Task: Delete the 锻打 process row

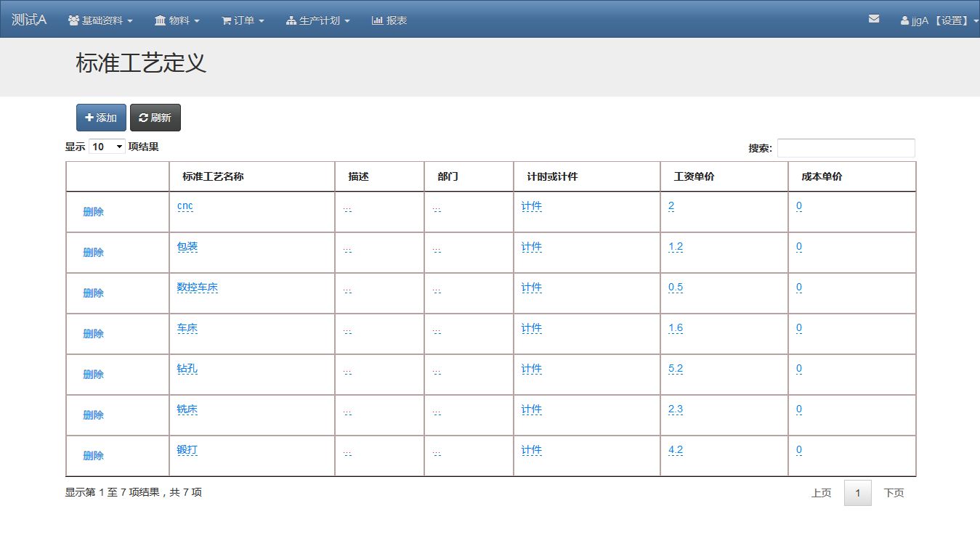Action: (93, 456)
